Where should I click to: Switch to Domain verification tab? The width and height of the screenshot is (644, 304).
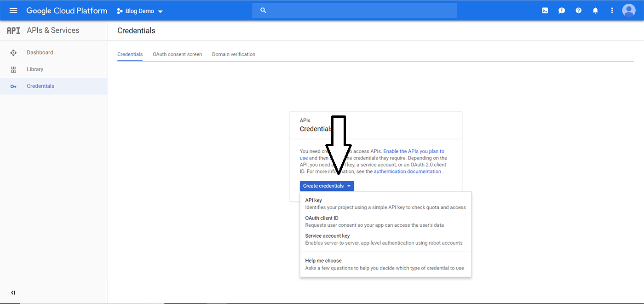coord(234,54)
